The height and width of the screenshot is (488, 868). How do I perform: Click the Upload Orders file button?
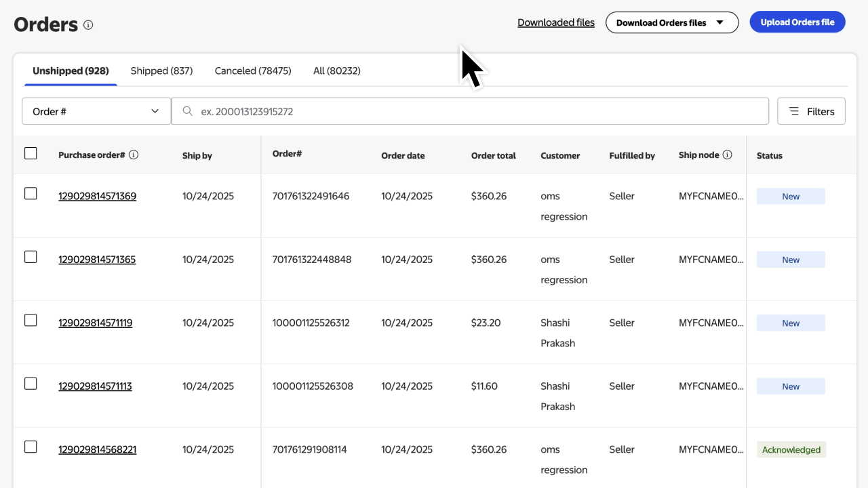(x=797, y=22)
